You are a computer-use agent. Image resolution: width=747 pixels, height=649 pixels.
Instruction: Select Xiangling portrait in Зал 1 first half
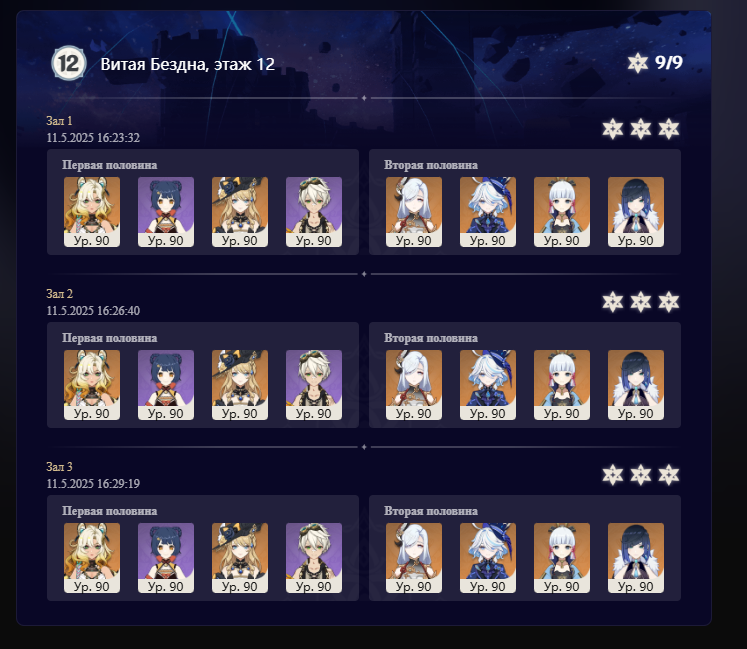pos(166,212)
